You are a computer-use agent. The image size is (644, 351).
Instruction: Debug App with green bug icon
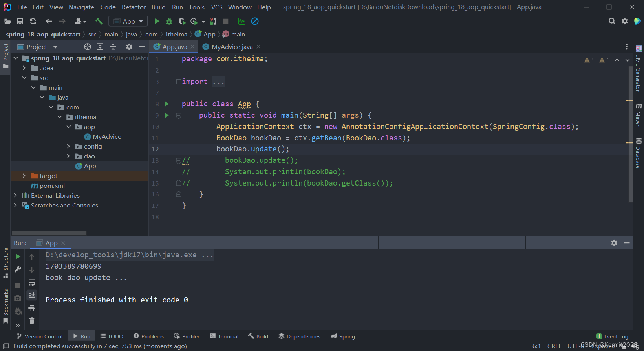coord(169,21)
